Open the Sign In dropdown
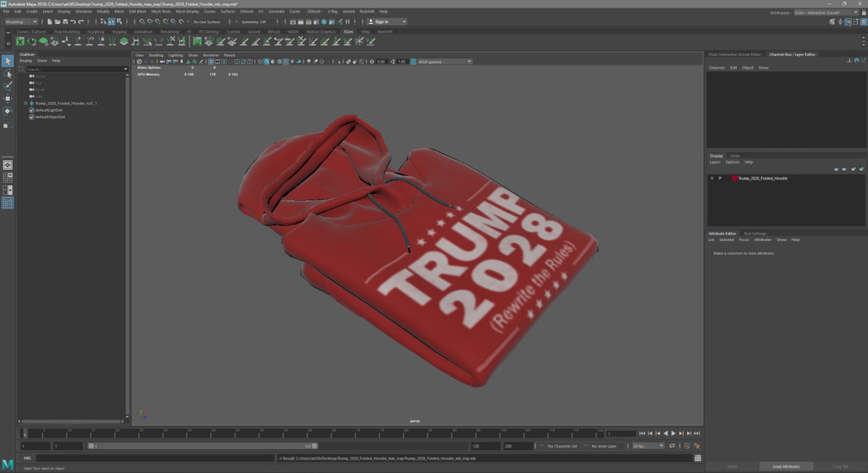This screenshot has width=868, height=473. click(387, 22)
